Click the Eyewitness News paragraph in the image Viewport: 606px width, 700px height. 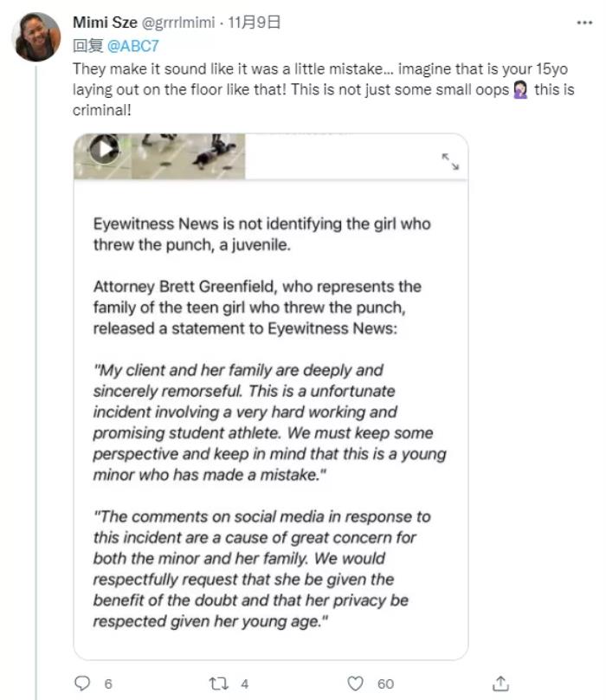point(261,234)
